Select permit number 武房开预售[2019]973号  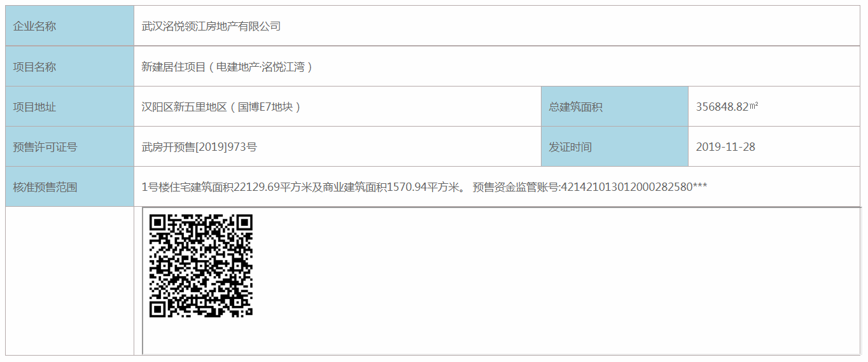pos(199,147)
